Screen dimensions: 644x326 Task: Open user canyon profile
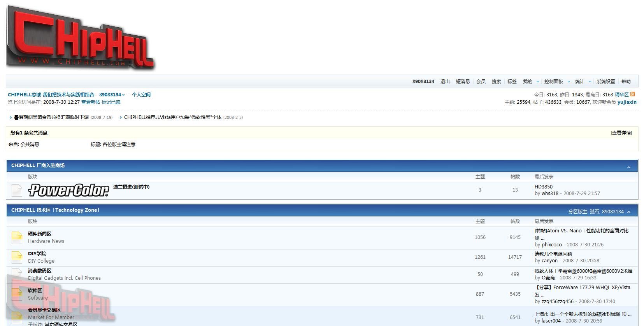coord(549,260)
